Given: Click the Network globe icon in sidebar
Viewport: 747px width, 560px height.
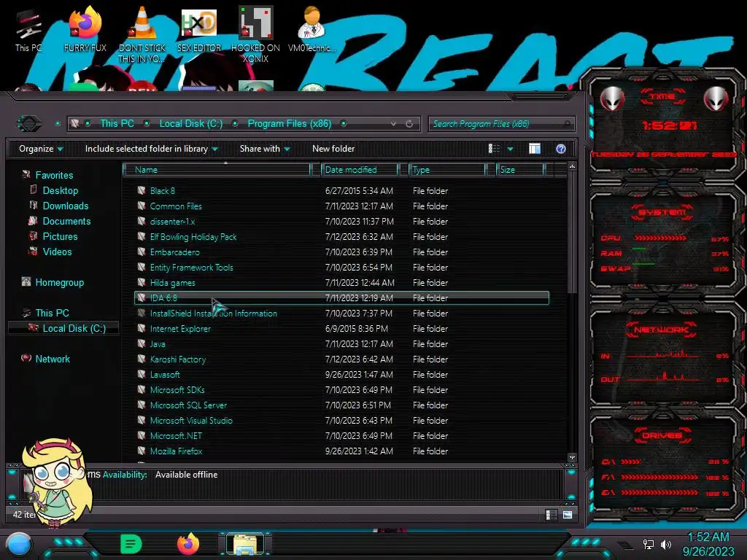Looking at the screenshot, I should click(26, 358).
